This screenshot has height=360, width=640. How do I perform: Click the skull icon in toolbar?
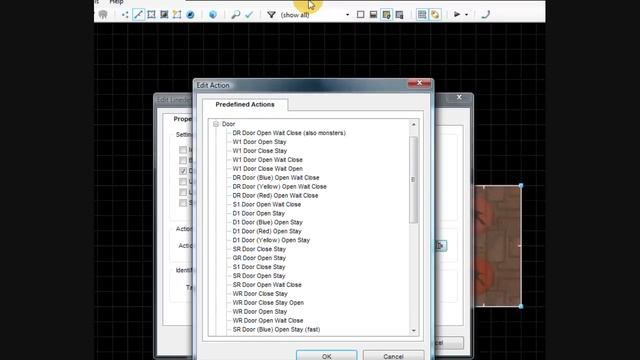click(103, 15)
